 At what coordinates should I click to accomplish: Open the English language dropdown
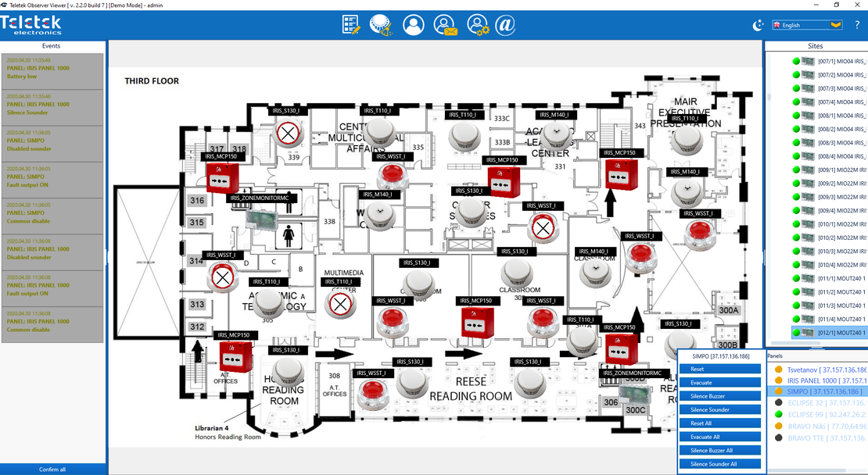coord(807,25)
